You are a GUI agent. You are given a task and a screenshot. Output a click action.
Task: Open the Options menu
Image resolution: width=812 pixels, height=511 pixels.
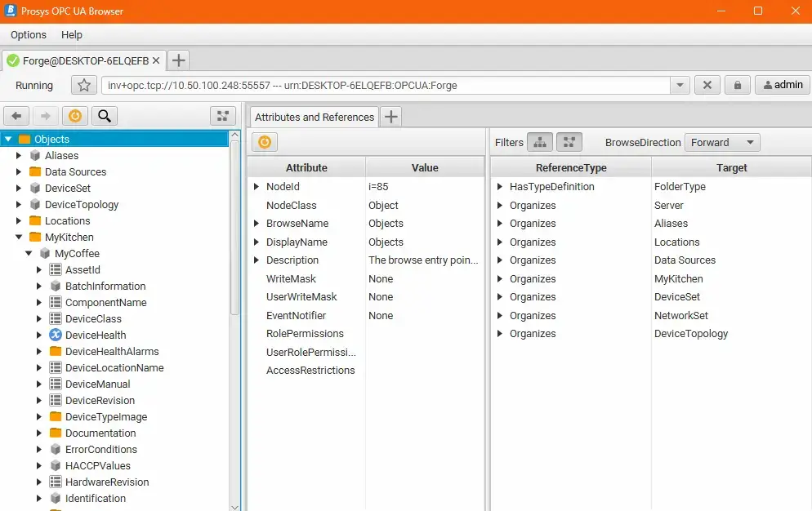[29, 34]
